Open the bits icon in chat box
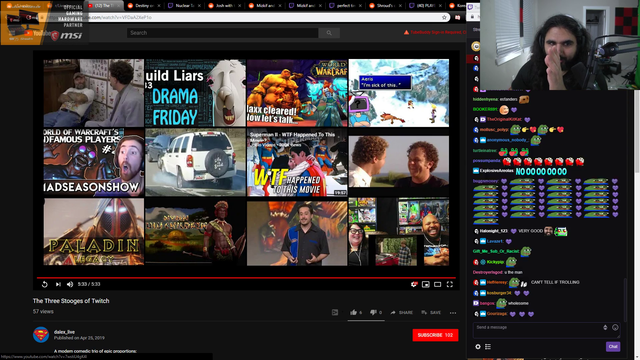 pyautogui.click(x=605, y=327)
